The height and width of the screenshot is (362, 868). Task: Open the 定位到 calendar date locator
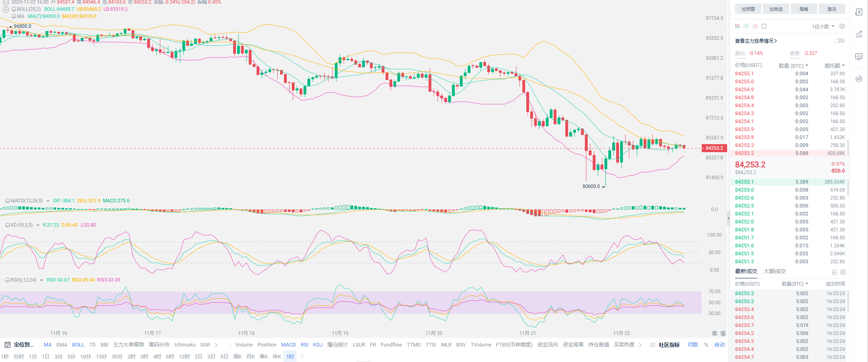pos(19,345)
